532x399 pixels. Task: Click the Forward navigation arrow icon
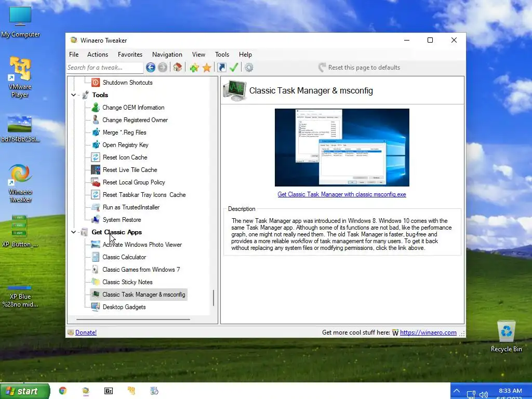click(163, 68)
